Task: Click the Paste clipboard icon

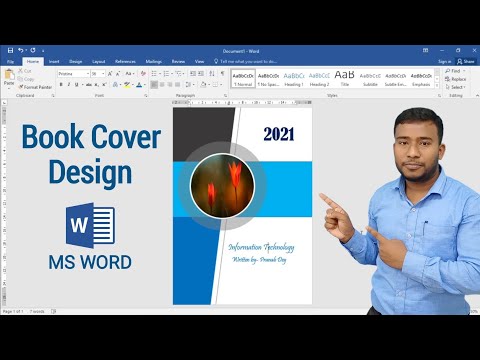Action: (9, 74)
